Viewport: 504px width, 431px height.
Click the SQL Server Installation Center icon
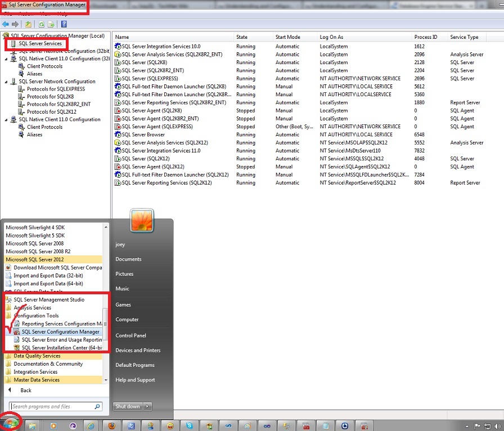[x=17, y=347]
